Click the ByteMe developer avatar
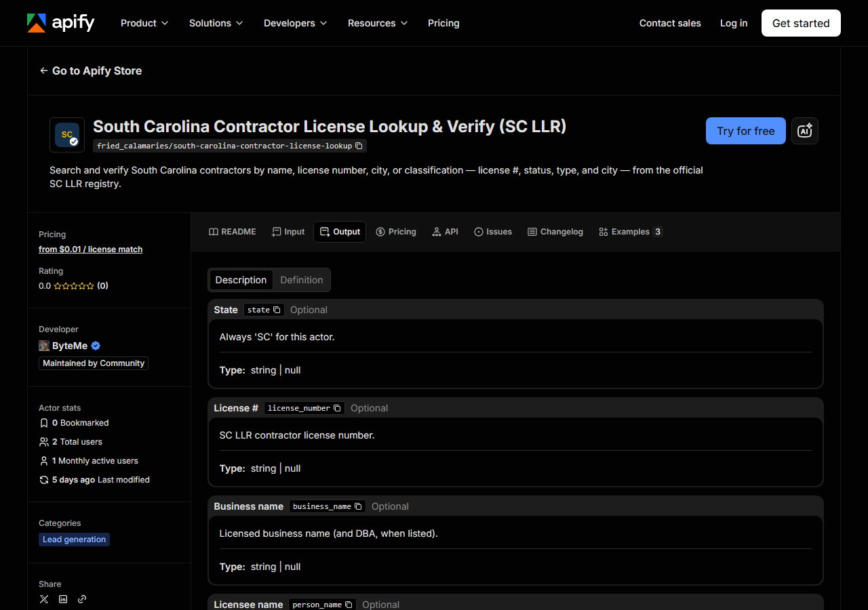This screenshot has width=868, height=610. click(44, 346)
